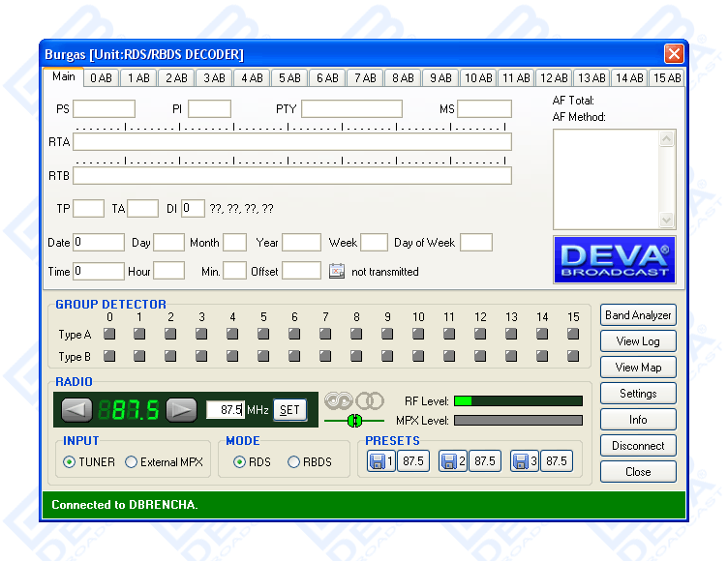Select External MPX input option
This screenshot has height=561, width=728.
[x=132, y=462]
